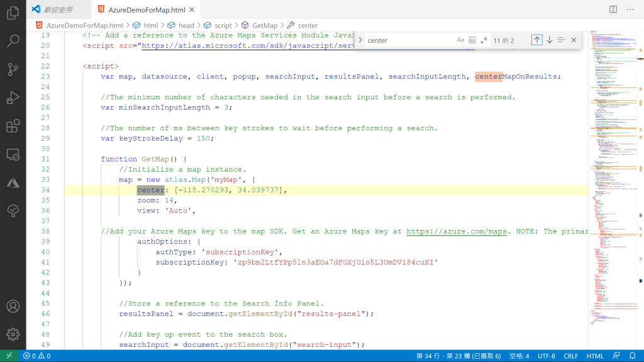Split the editor to the right

point(613,9)
